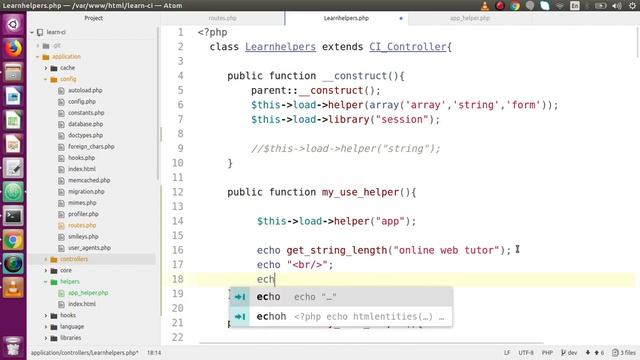The width and height of the screenshot is (640, 360).
Task: Open constants.php in the tree
Action: coord(86,113)
